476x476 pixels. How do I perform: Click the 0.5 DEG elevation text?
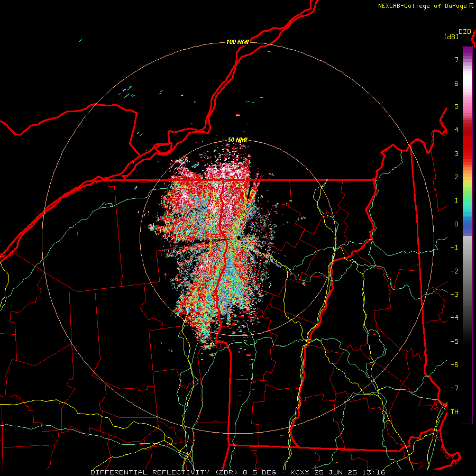(x=259, y=472)
